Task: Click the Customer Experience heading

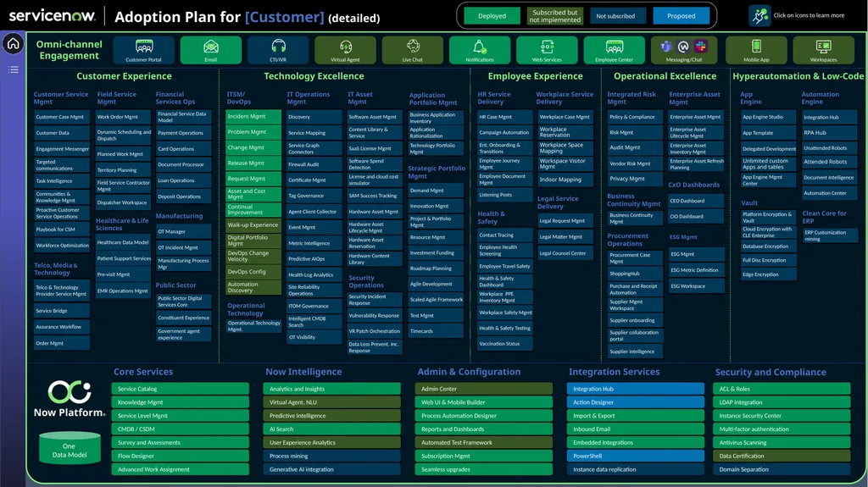Action: pos(124,76)
